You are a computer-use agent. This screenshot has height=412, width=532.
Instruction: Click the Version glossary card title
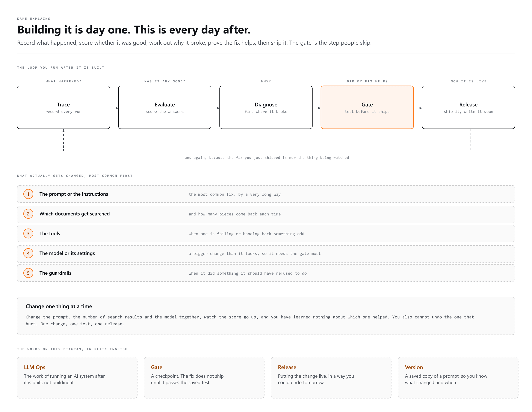(x=414, y=367)
